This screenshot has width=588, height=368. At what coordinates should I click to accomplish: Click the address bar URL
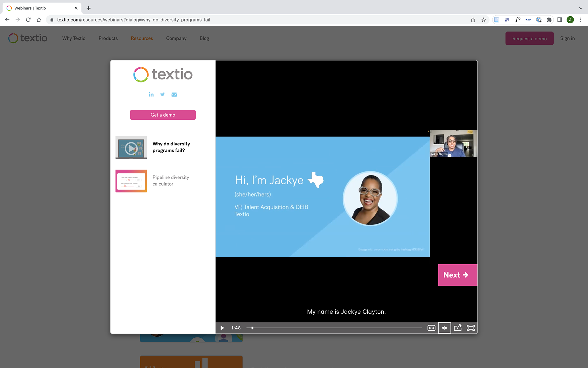pyautogui.click(x=134, y=20)
